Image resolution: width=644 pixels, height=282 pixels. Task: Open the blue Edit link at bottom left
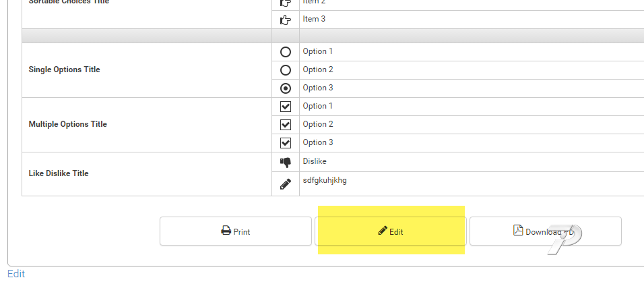click(x=16, y=274)
